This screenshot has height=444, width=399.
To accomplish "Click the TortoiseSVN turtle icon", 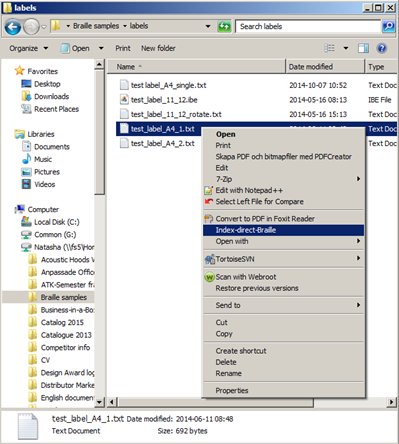I will tap(210, 259).
